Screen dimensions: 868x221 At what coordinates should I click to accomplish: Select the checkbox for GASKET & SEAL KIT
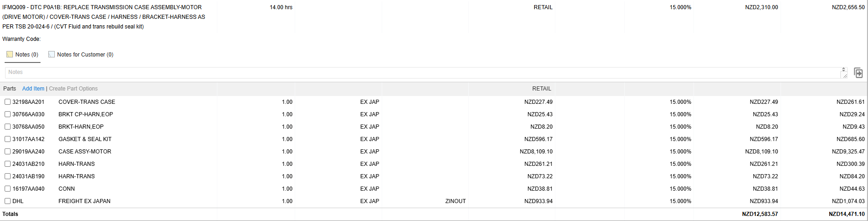[7, 139]
